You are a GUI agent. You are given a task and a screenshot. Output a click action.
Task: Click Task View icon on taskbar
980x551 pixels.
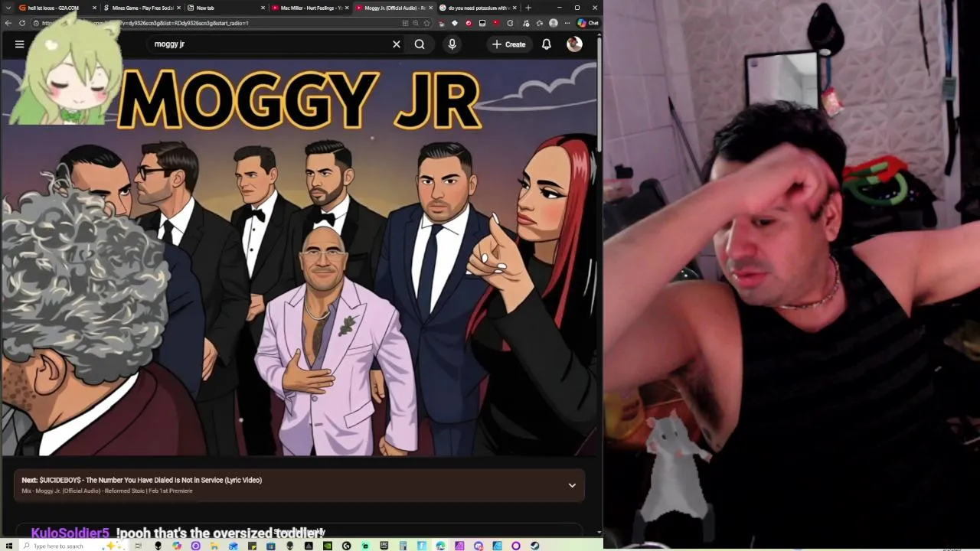139,546
